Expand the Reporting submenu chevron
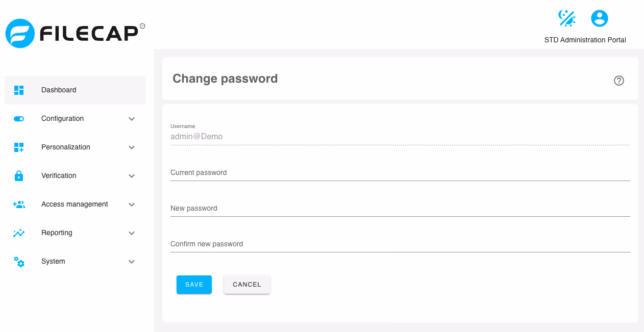This screenshot has width=644, height=332. click(132, 233)
